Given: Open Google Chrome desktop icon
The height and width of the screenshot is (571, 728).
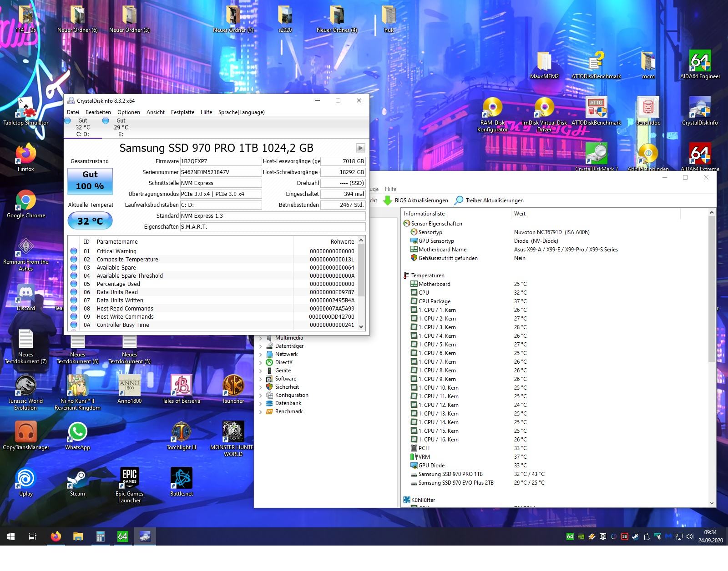Looking at the screenshot, I should (26, 204).
